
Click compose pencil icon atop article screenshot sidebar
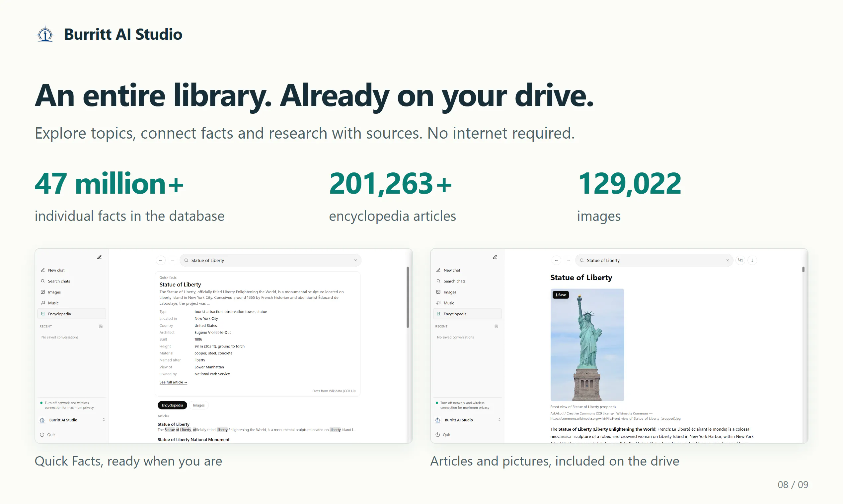495,257
